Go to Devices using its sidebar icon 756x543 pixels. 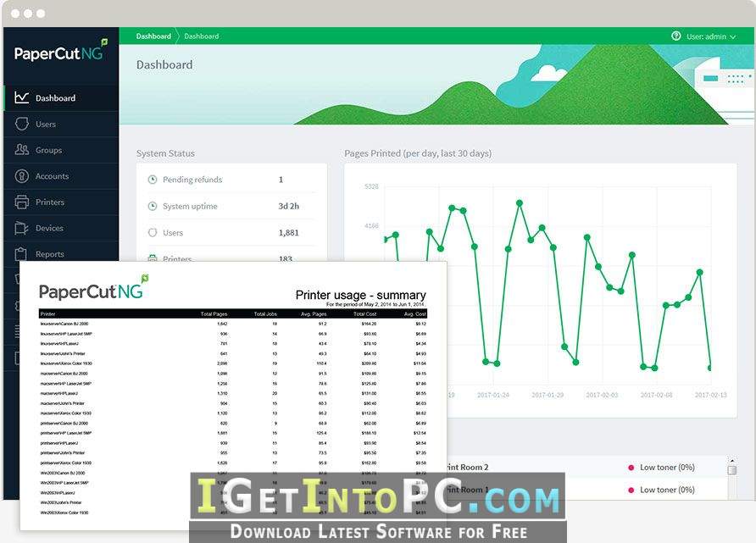pyautogui.click(x=22, y=228)
